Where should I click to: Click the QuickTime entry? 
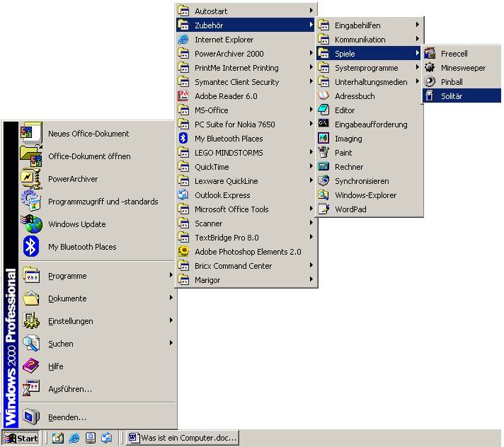tap(246, 166)
